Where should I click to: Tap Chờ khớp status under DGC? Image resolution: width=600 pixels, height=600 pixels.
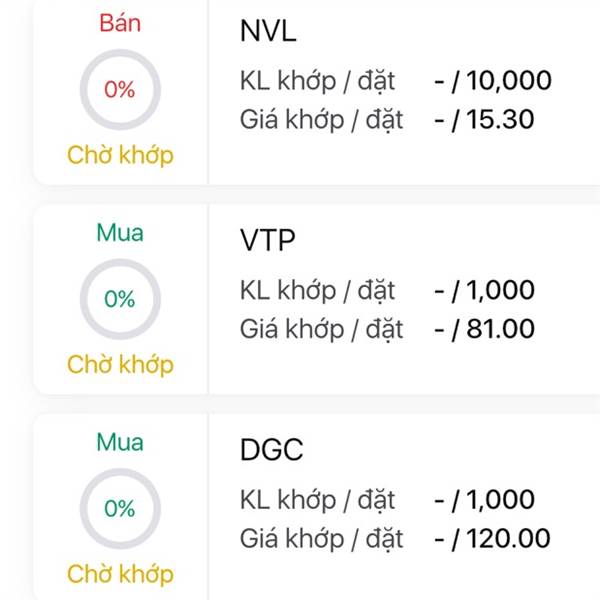[x=120, y=574]
